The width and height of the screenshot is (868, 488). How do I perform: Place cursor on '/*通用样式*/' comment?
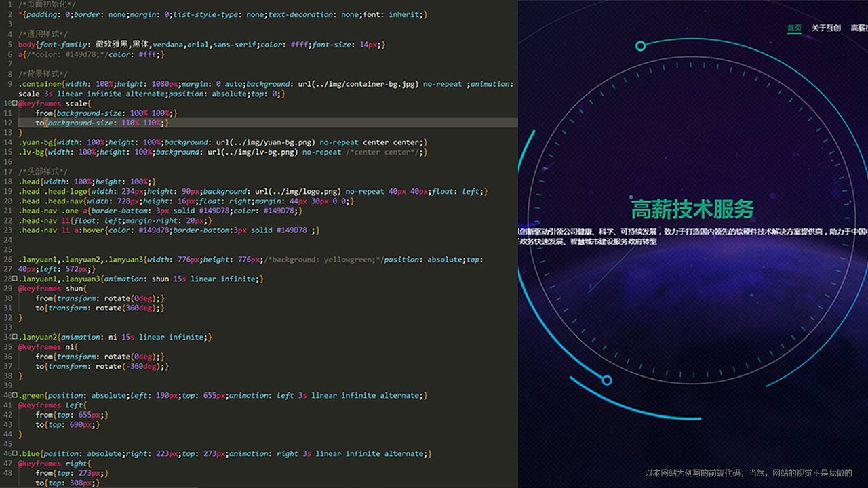click(x=43, y=34)
